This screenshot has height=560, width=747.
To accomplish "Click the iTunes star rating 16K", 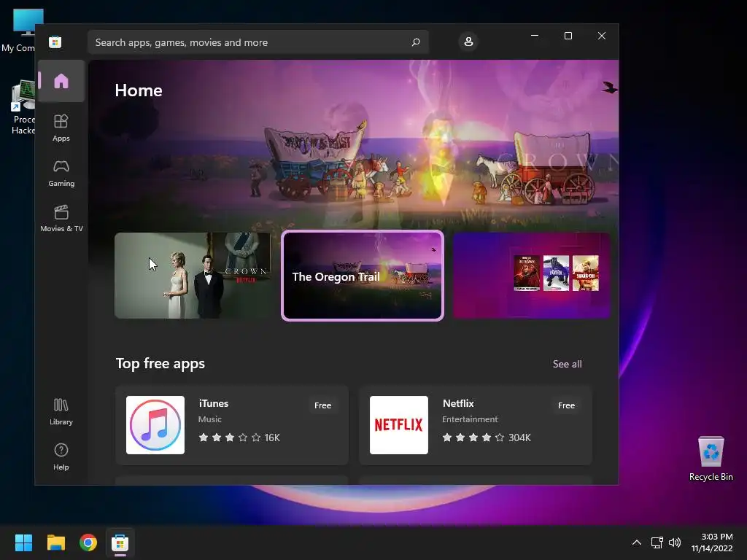I will point(239,437).
